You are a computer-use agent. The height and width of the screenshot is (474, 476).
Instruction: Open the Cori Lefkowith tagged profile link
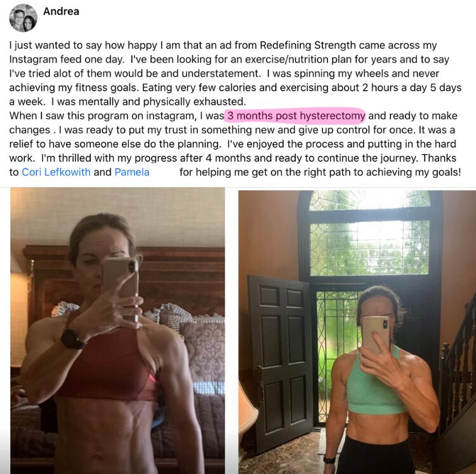(56, 172)
